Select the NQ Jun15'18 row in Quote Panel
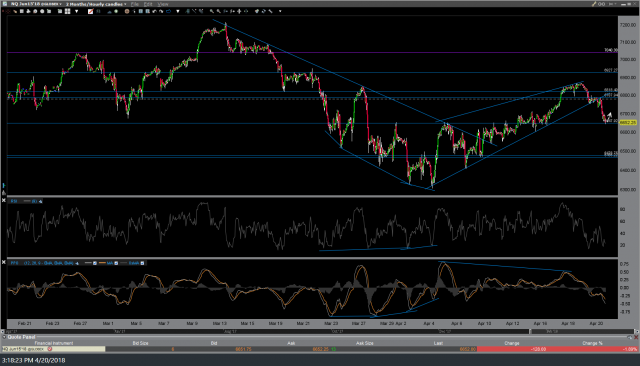The height and width of the screenshot is (366, 640). [x=320, y=349]
